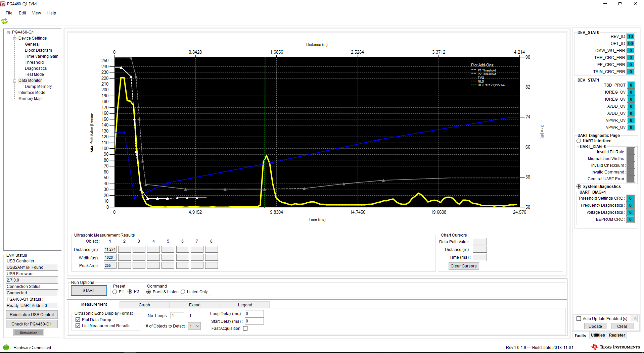Viewport: 644px width, 353px height.
Task: Click the VPWR_OV status box
Action: click(x=631, y=120)
